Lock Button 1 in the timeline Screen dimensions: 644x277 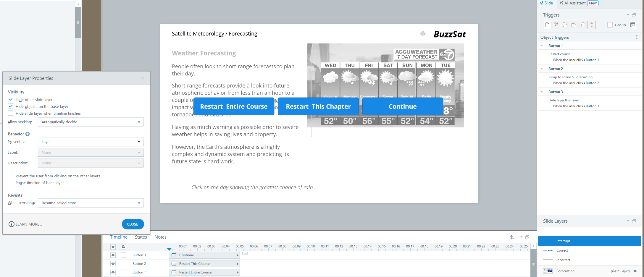point(123,272)
